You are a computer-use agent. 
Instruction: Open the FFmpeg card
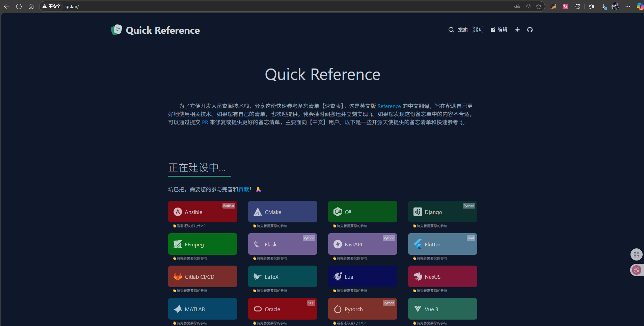coord(203,244)
